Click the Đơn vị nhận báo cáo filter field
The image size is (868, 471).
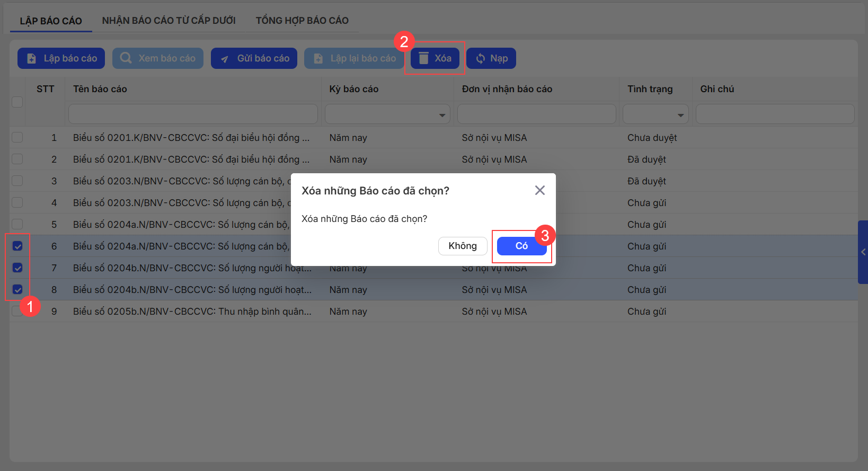pos(536,114)
